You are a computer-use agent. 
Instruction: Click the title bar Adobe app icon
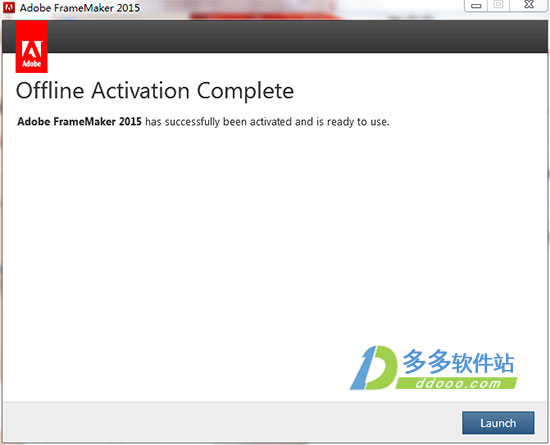pyautogui.click(x=9, y=7)
